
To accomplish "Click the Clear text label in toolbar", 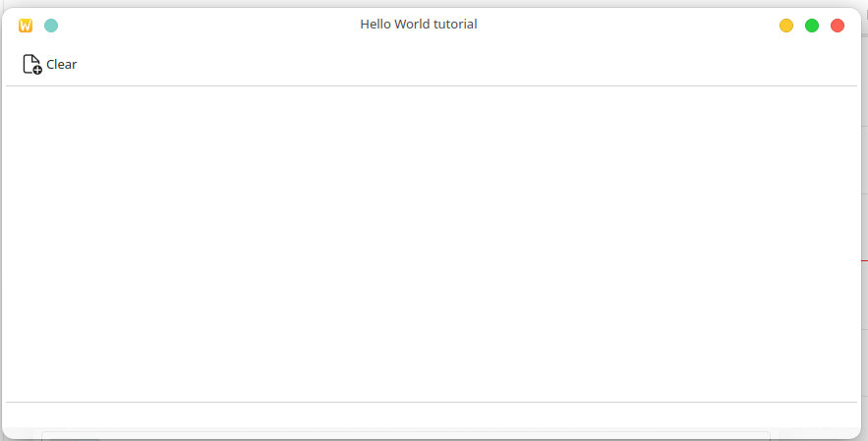I will [61, 65].
